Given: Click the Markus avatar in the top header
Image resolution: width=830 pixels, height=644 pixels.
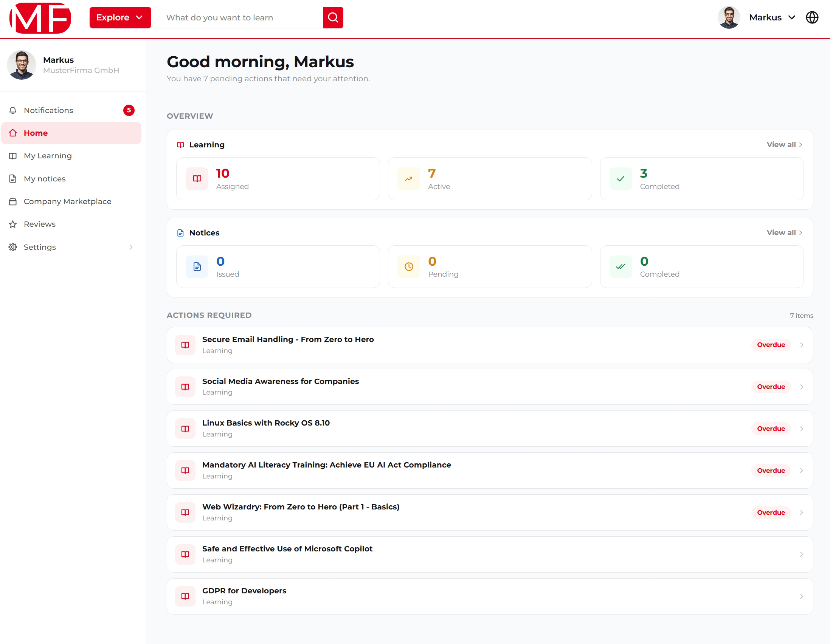Looking at the screenshot, I should (x=729, y=17).
